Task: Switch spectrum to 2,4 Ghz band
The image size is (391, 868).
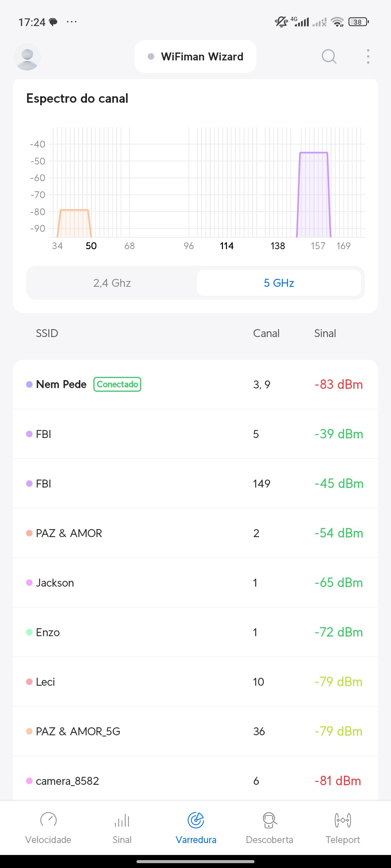Action: coord(112,283)
